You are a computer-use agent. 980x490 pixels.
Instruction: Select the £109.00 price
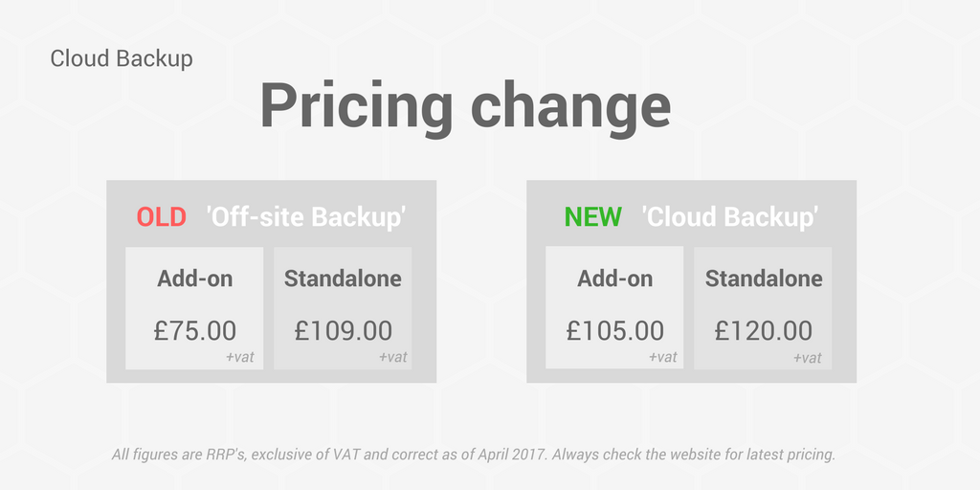pyautogui.click(x=344, y=330)
